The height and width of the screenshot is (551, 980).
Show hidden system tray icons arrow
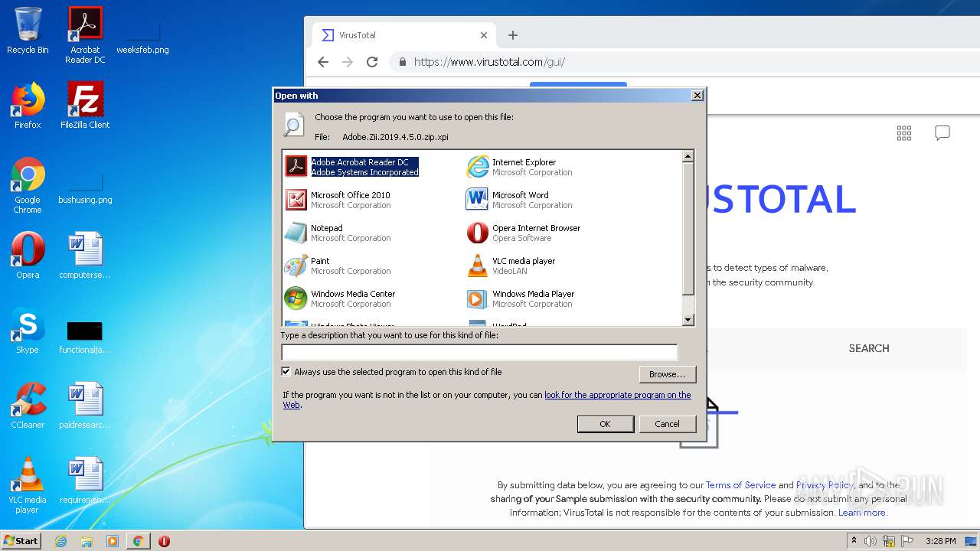[x=854, y=540]
